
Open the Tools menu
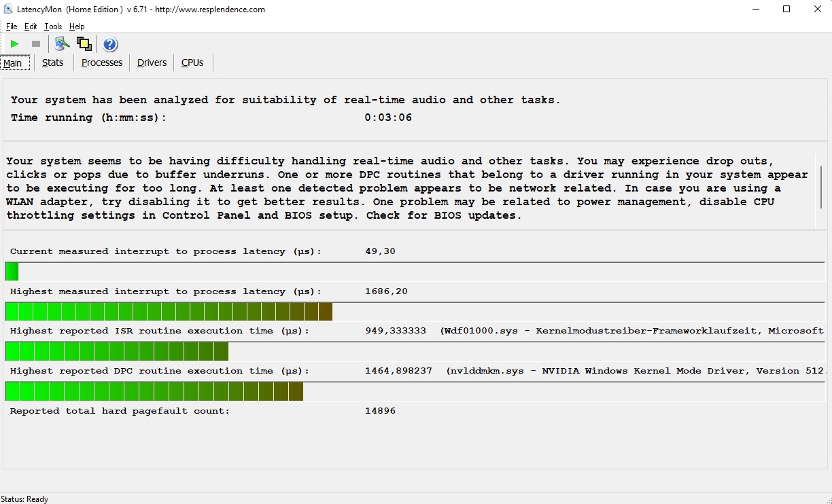click(x=53, y=26)
